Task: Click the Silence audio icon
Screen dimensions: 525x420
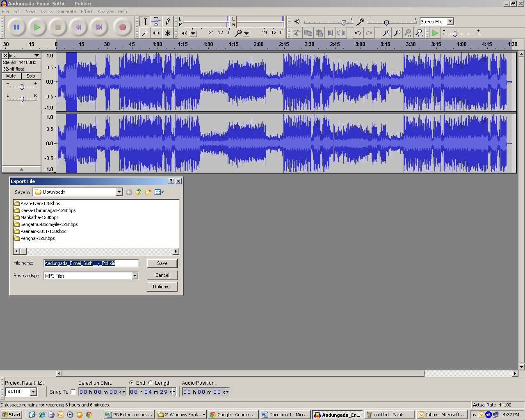Action: point(341,33)
